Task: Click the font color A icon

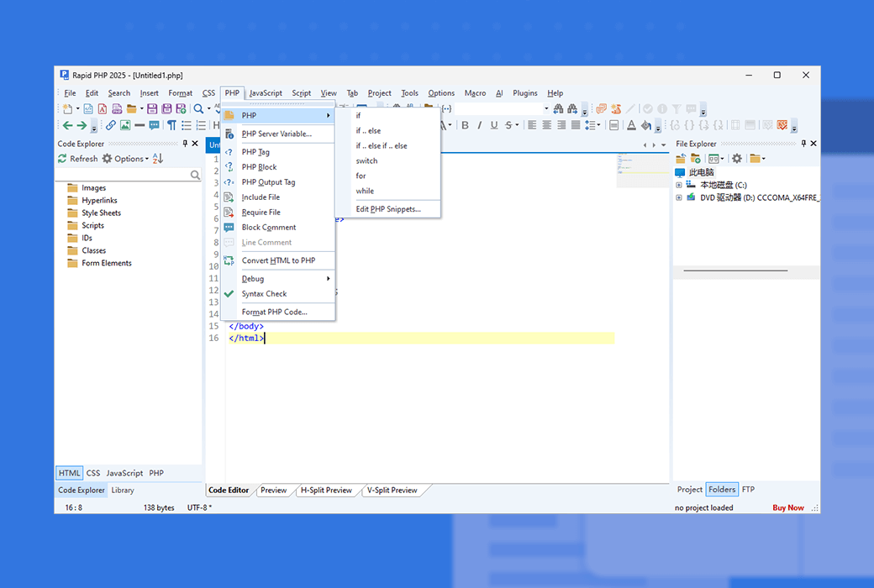Action: click(631, 125)
